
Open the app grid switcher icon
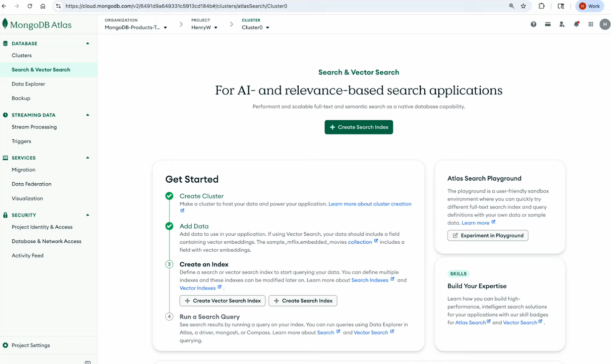pos(591,24)
